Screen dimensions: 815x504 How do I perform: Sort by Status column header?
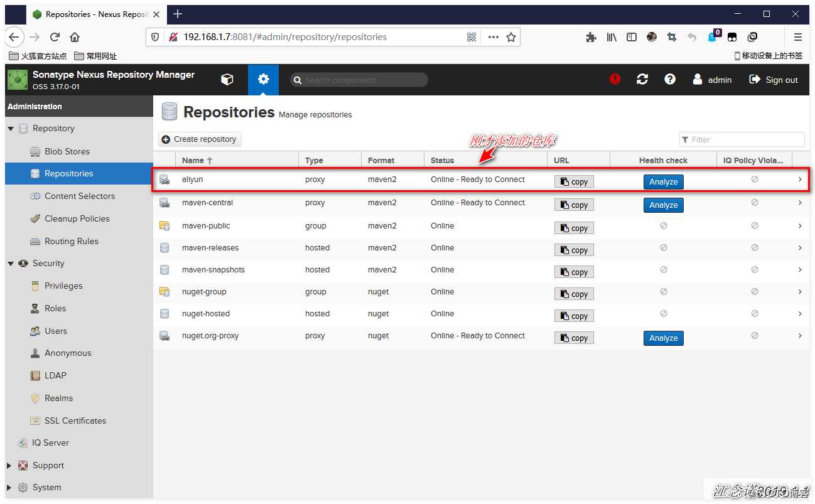(x=485, y=160)
